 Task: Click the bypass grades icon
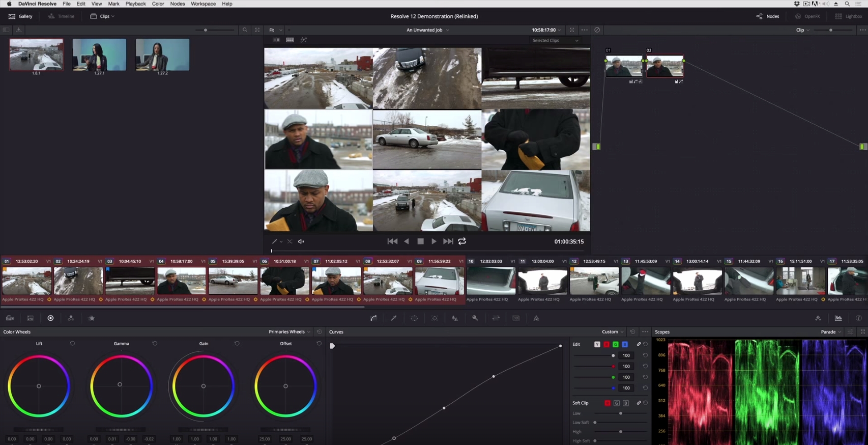click(597, 30)
